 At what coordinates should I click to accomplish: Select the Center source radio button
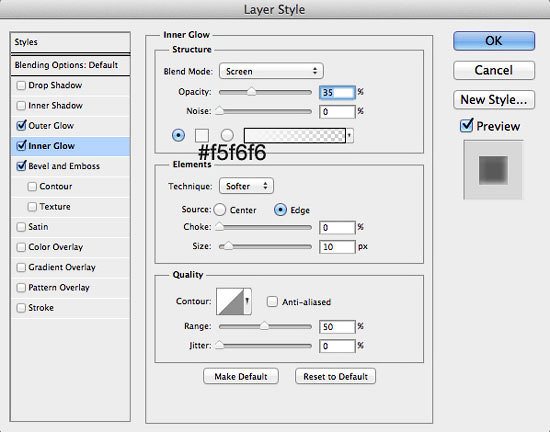click(x=220, y=210)
